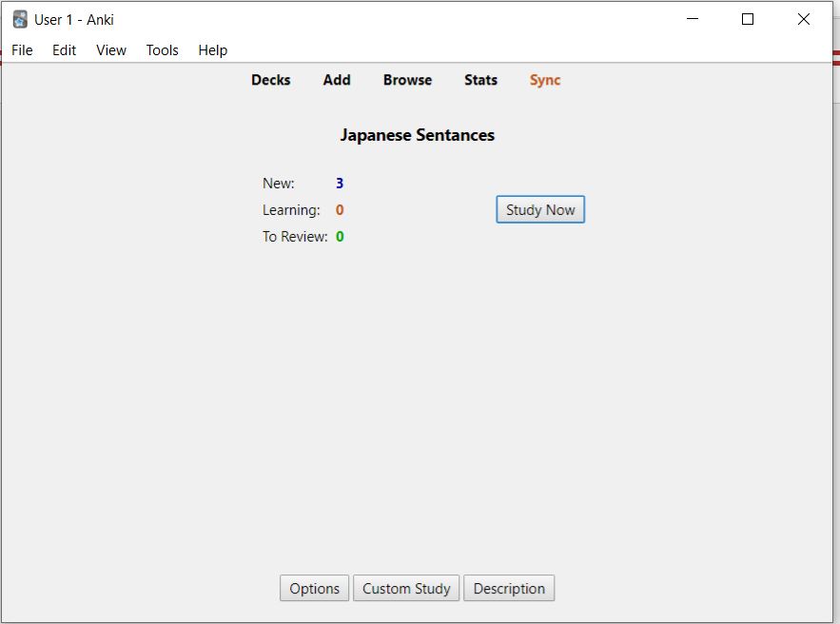Image resolution: width=840 pixels, height=624 pixels.
Task: Click the Learning: label
Action: [x=291, y=210]
